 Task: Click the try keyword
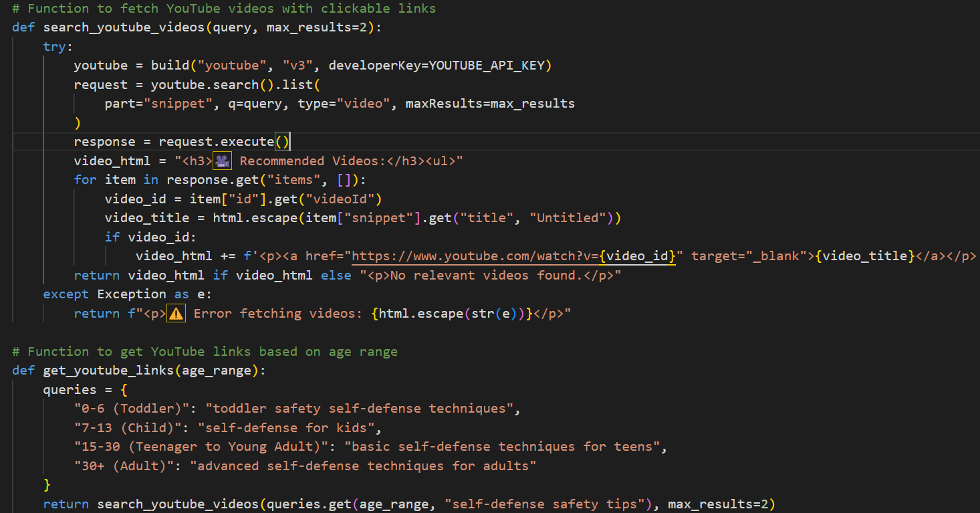click(x=57, y=47)
